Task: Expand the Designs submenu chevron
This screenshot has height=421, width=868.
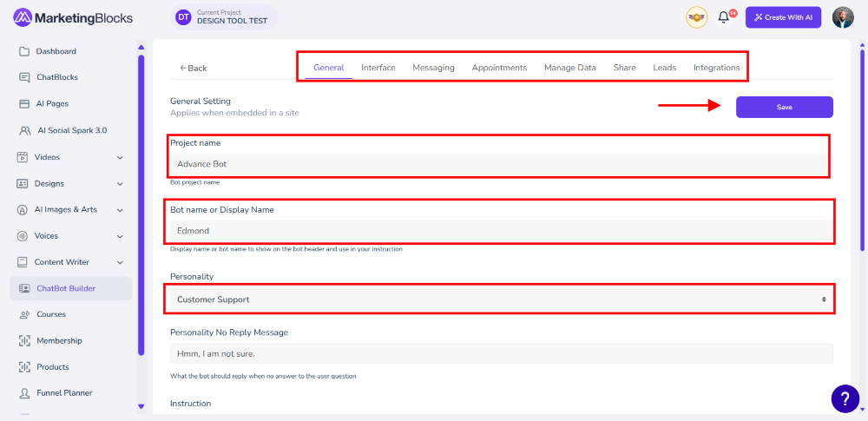Action: click(x=120, y=184)
